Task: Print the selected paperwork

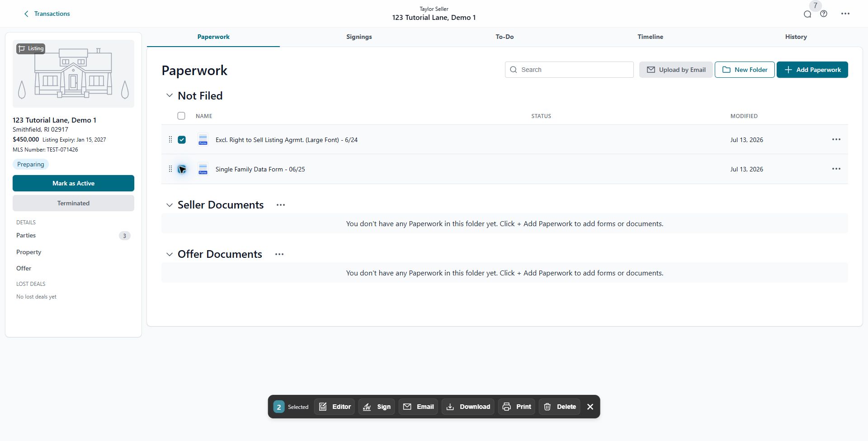Action: pyautogui.click(x=517, y=407)
